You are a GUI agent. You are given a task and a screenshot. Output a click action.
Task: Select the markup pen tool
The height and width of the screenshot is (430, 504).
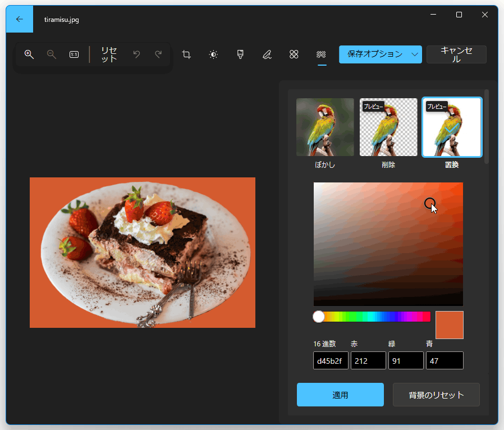coord(267,54)
